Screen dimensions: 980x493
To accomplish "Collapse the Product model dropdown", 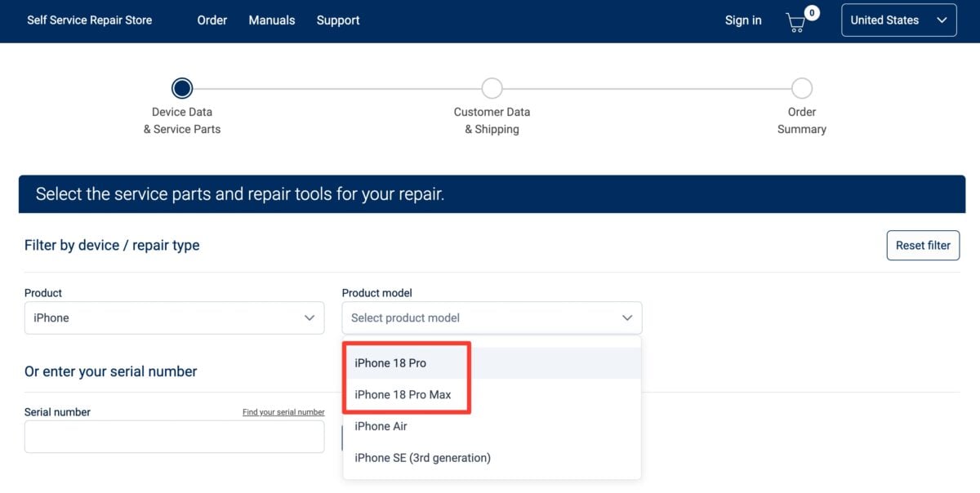I will pos(492,318).
